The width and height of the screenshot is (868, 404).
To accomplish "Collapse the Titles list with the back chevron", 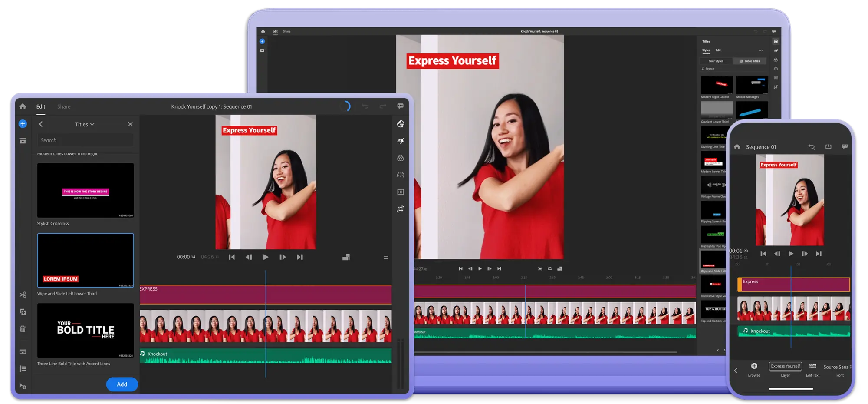I will (x=41, y=124).
